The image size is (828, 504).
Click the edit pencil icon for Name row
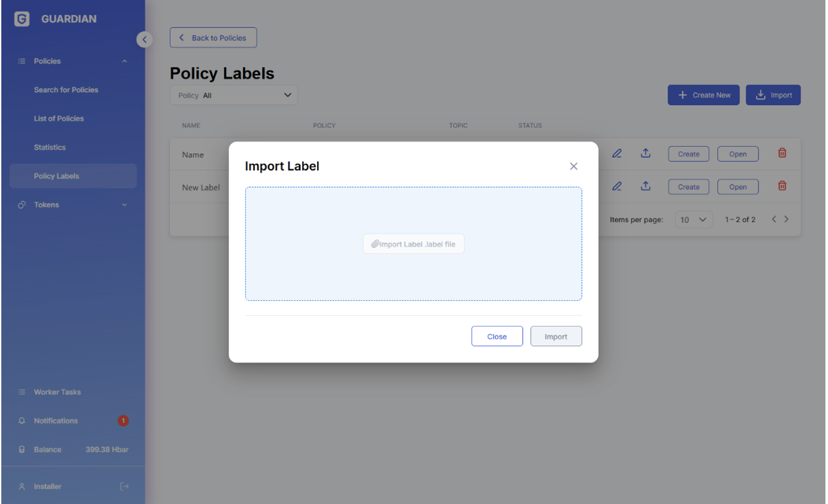click(x=617, y=154)
